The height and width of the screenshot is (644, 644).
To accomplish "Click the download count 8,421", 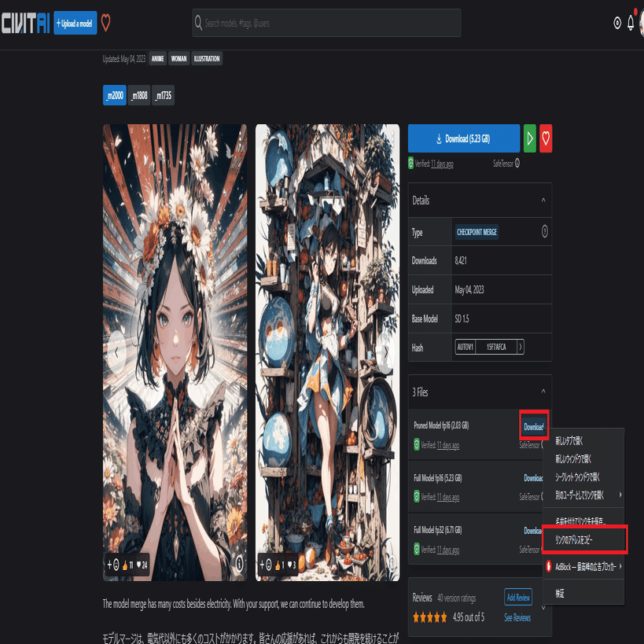I will click(461, 260).
